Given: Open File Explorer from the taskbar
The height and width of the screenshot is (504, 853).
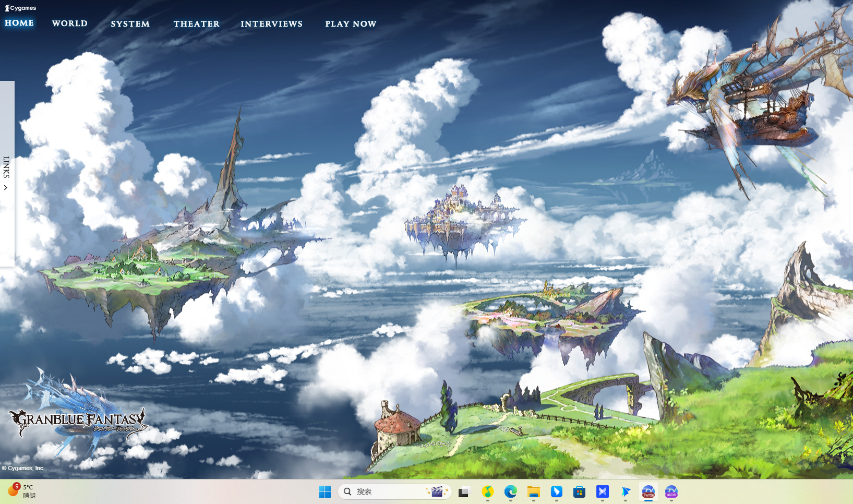Looking at the screenshot, I should pos(533,491).
